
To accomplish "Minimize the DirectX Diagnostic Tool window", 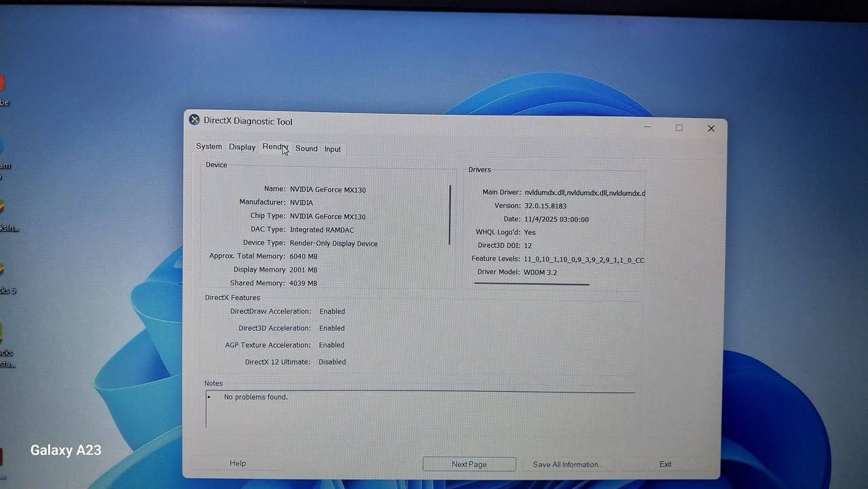I will coord(647,126).
